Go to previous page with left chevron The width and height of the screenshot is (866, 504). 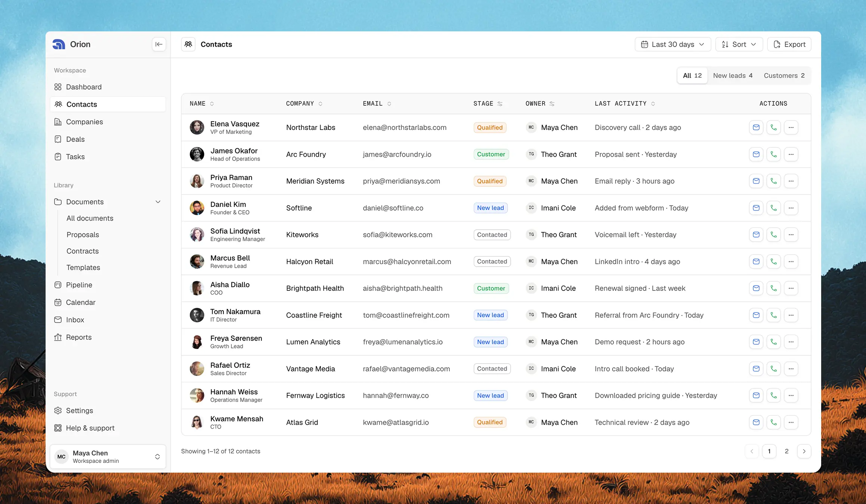coord(752,451)
